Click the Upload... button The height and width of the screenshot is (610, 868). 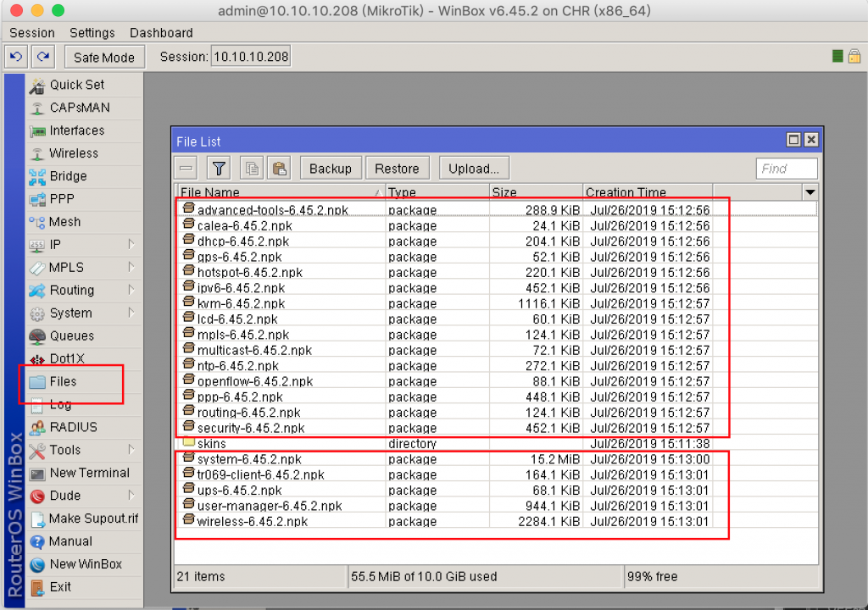coord(474,169)
